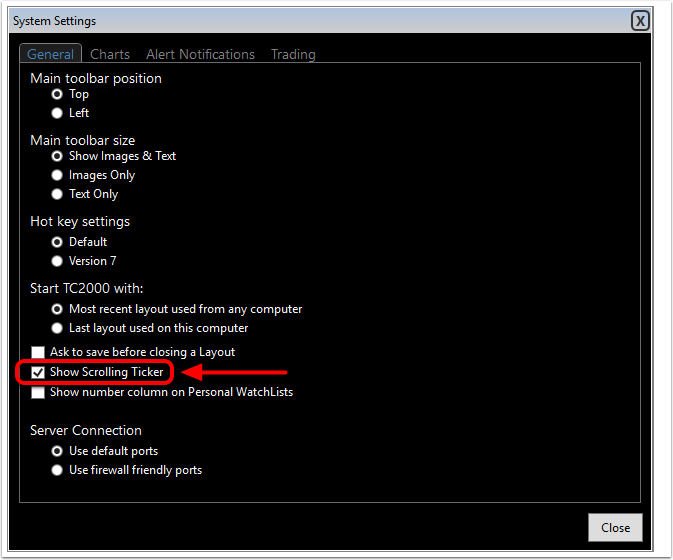
Task: Choose Show Images & Text option
Action: click(57, 156)
